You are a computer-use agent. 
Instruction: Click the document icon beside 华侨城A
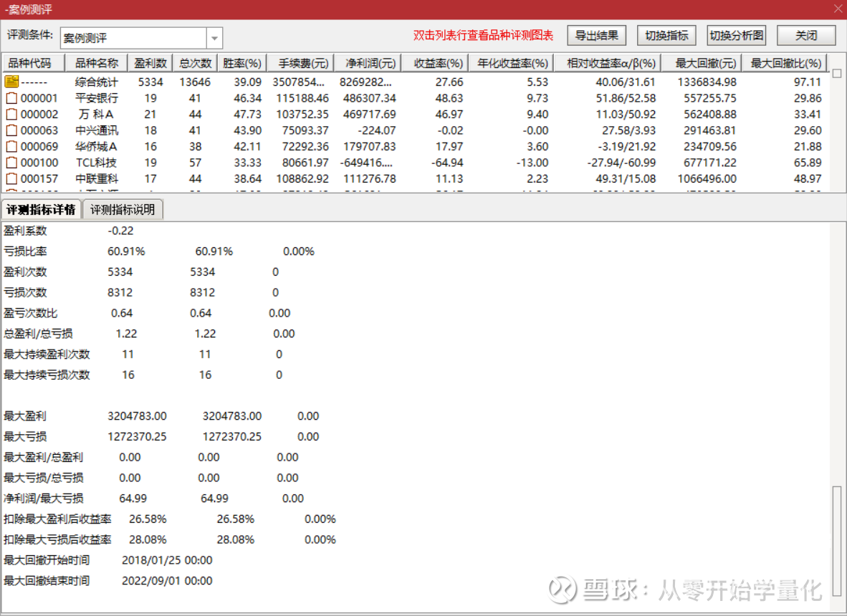click(11, 146)
